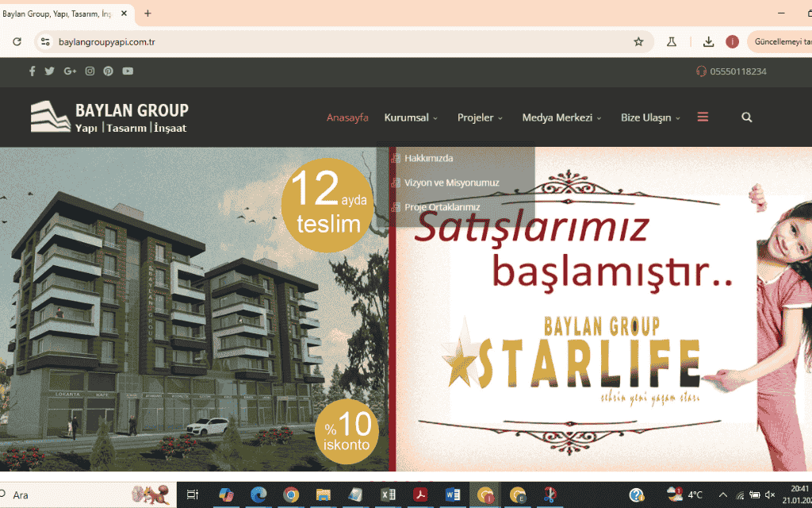The image size is (812, 508).
Task: Expand the Projeler dropdown menu
Action: 480,117
